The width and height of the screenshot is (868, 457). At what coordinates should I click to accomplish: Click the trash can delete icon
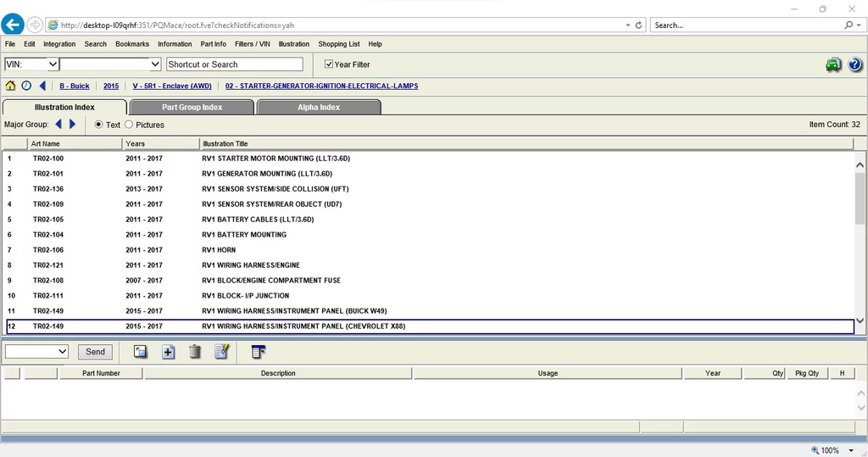pyautogui.click(x=195, y=352)
